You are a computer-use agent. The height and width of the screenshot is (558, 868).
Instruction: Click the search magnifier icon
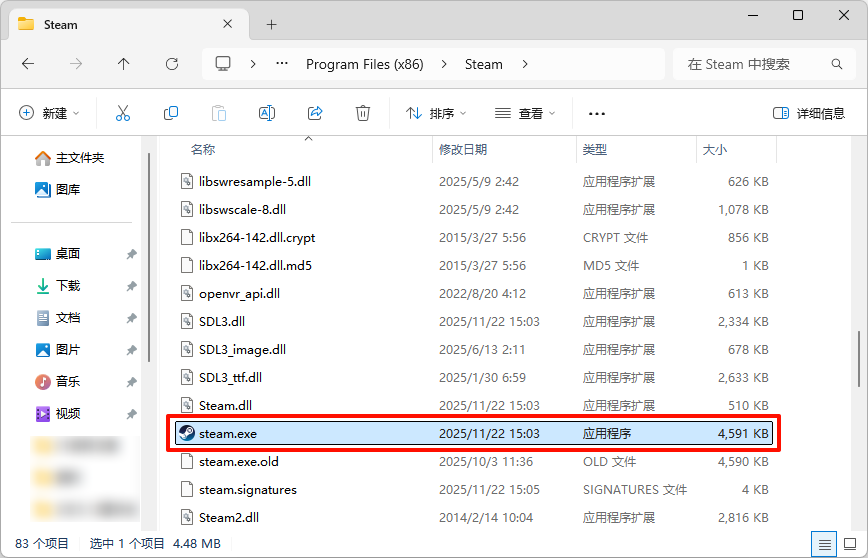point(836,64)
